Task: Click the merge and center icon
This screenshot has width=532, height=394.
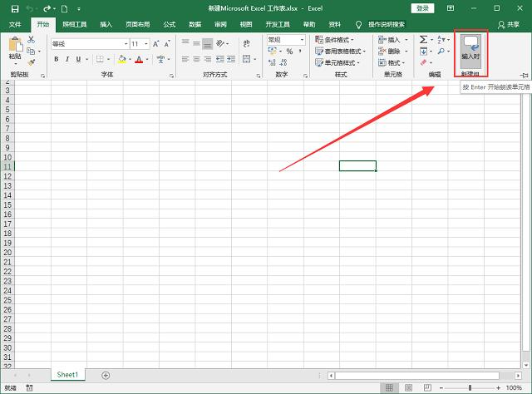Action: pos(247,59)
